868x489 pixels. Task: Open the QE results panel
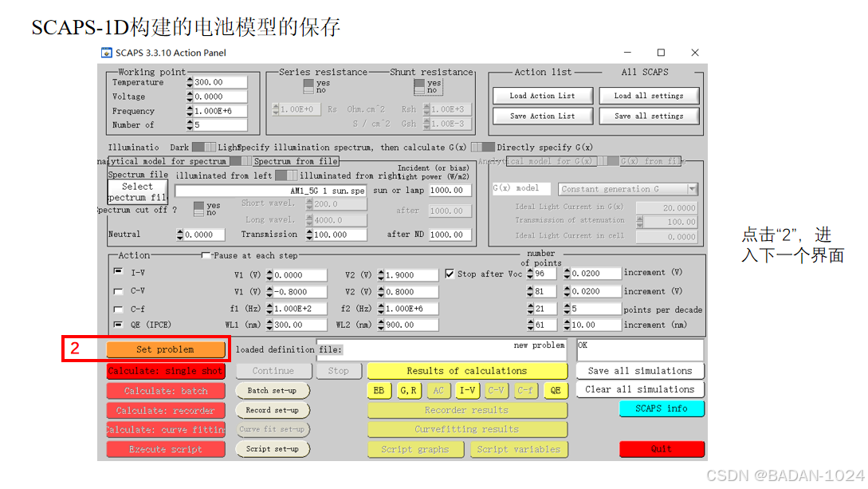[556, 390]
